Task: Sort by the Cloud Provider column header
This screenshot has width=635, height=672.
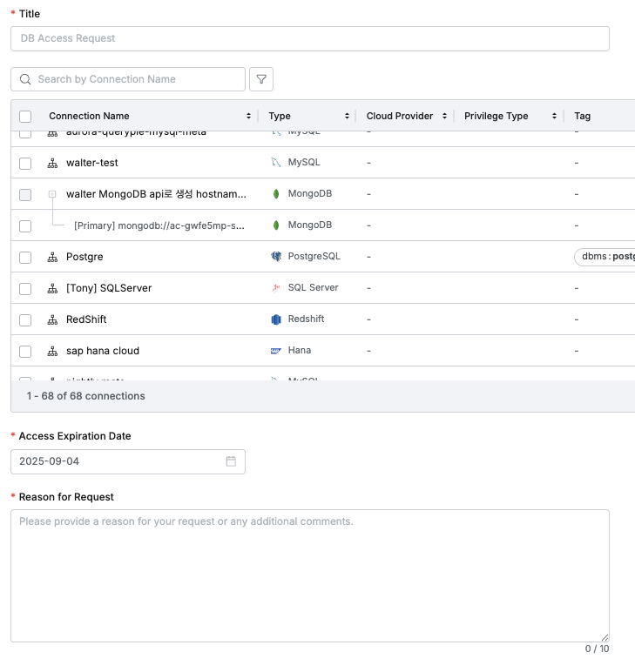Action: click(445, 116)
